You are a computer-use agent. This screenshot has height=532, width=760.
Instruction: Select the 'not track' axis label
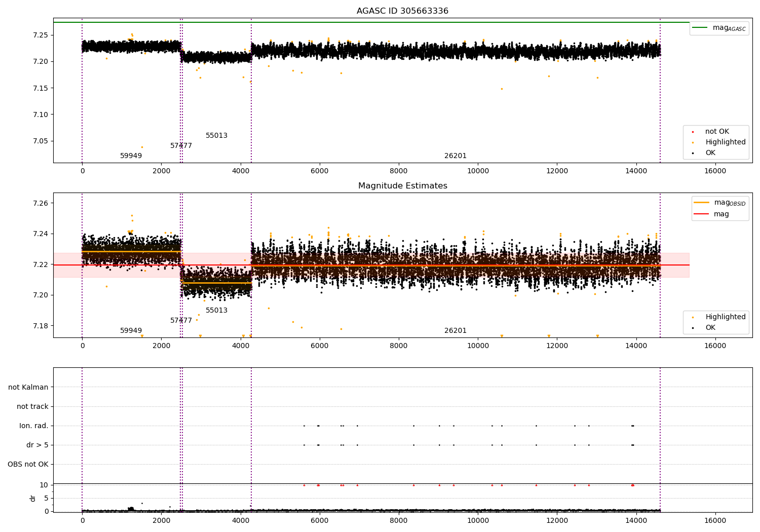32,406
